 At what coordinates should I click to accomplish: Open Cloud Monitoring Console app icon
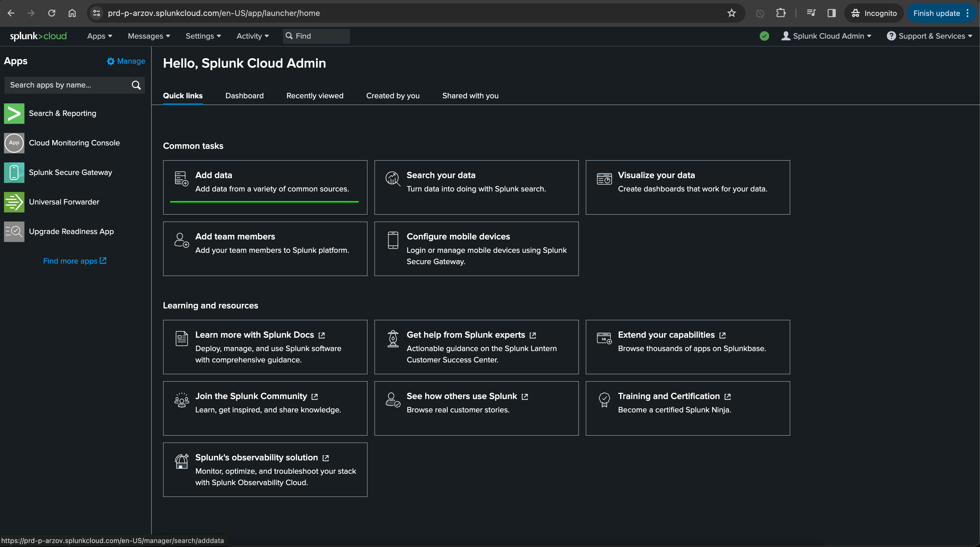click(x=14, y=143)
